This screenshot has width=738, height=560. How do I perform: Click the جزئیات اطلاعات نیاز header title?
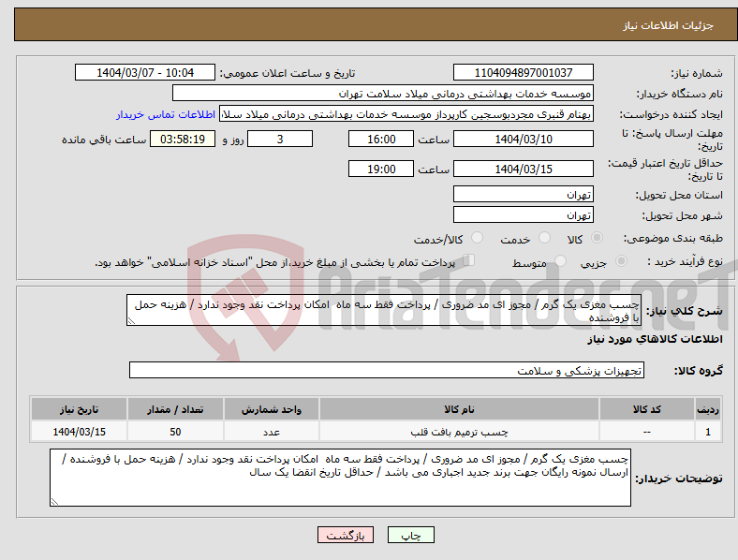(669, 25)
